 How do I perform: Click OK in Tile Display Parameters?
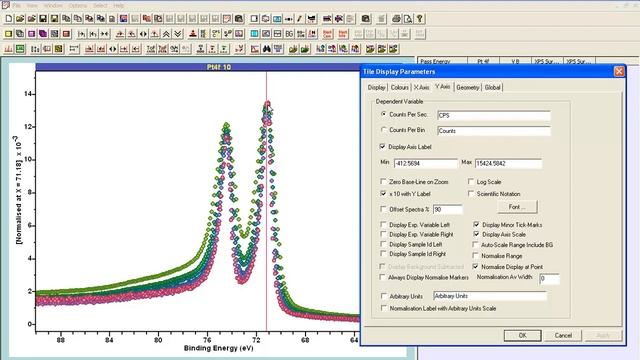coord(522,335)
